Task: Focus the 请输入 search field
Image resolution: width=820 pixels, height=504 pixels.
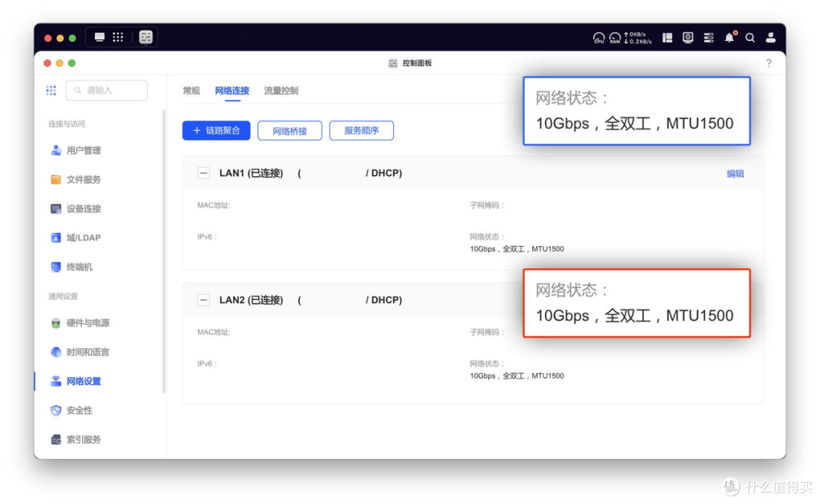Action: click(x=107, y=90)
